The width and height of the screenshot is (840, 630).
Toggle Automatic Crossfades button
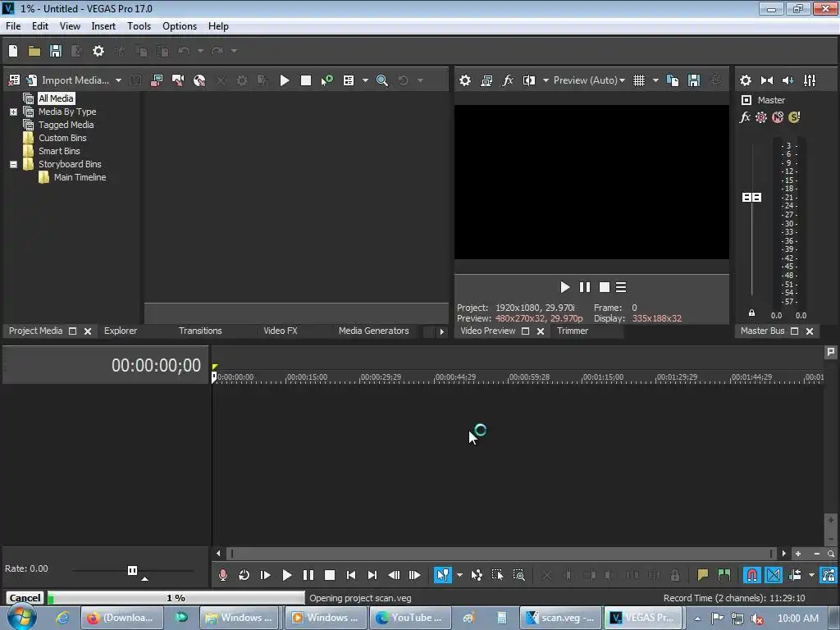tap(774, 575)
